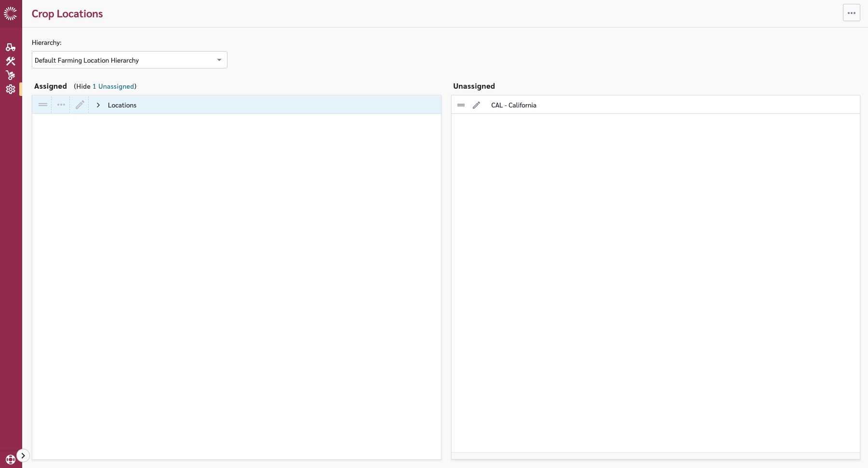Open the top-right more options menu
Image resolution: width=868 pixels, height=468 pixels.
pyautogui.click(x=851, y=13)
